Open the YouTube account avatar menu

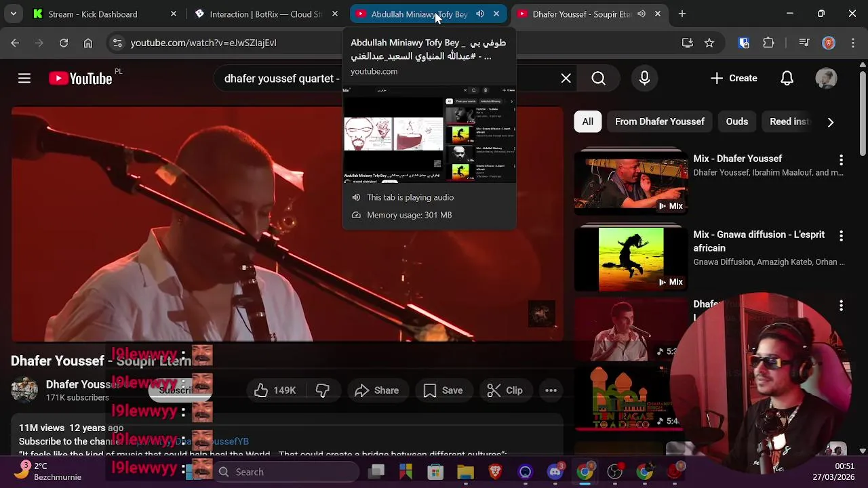coord(826,79)
